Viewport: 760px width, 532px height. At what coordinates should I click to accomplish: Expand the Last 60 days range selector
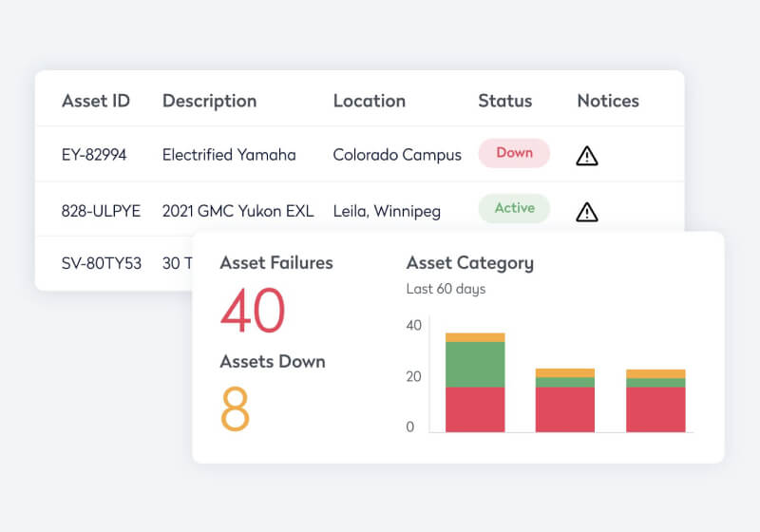click(446, 289)
